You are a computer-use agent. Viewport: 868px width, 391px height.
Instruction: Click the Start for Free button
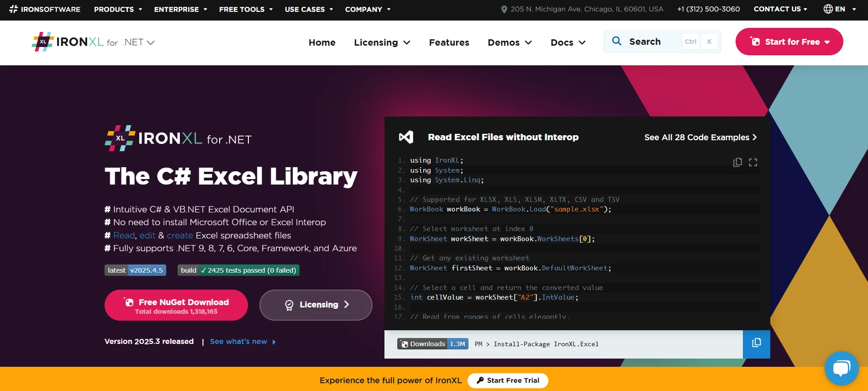point(789,42)
